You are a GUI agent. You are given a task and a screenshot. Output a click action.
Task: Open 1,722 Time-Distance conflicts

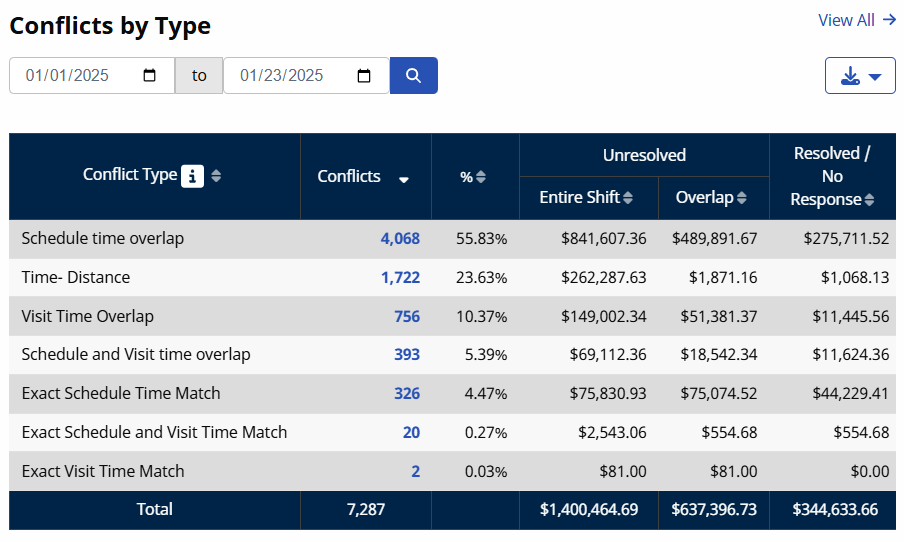click(x=400, y=278)
